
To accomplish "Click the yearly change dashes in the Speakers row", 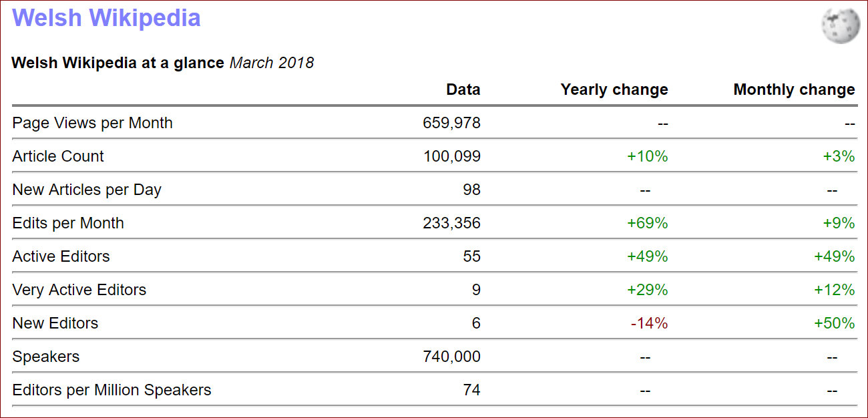I will [x=645, y=357].
